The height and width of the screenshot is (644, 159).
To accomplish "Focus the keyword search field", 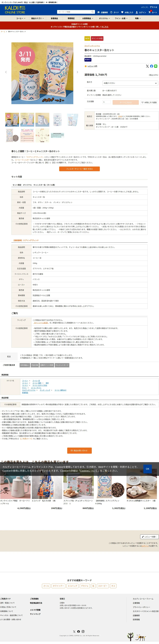I will click(x=74, y=12).
